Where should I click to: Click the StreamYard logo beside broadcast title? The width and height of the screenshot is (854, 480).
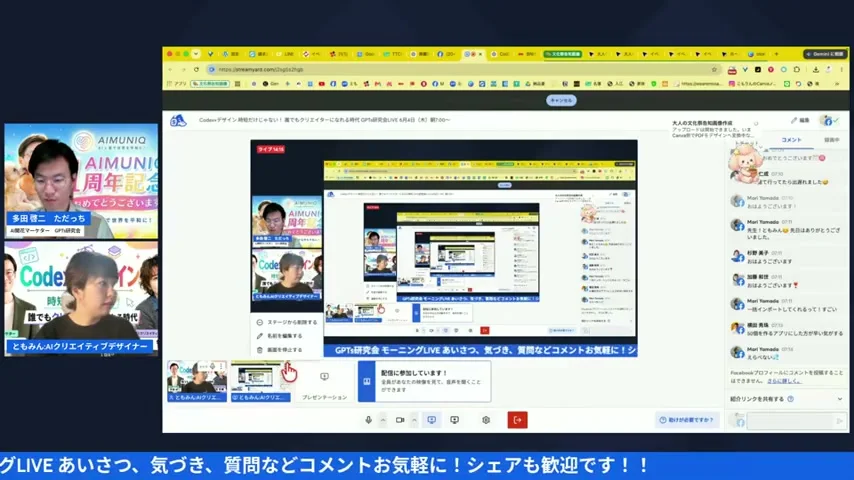click(x=178, y=120)
